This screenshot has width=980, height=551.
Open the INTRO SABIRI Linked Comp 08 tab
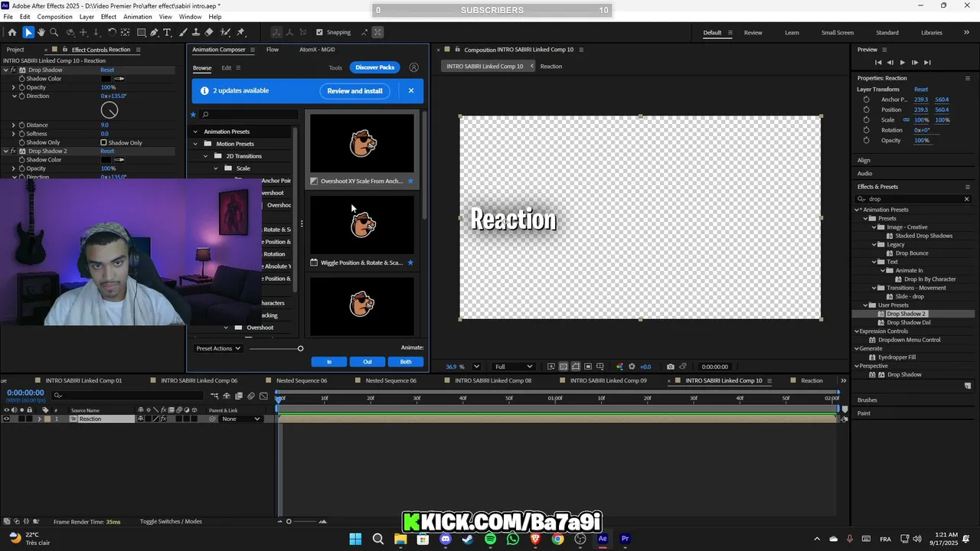493,380
